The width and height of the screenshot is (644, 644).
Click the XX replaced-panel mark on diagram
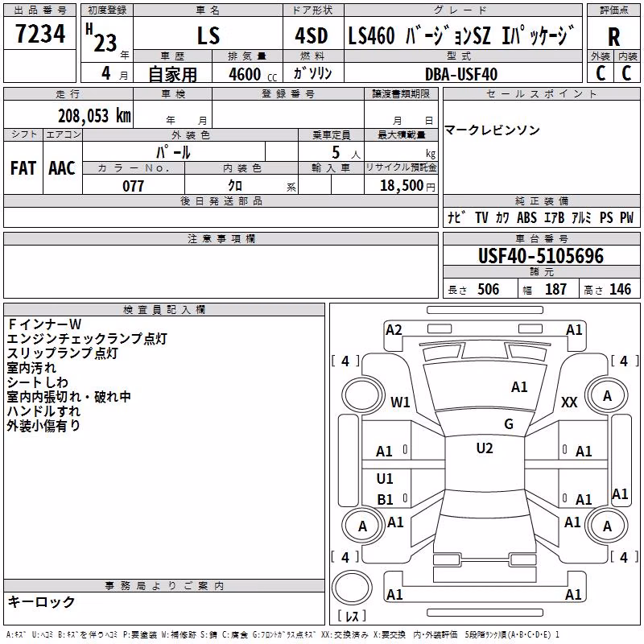point(569,402)
